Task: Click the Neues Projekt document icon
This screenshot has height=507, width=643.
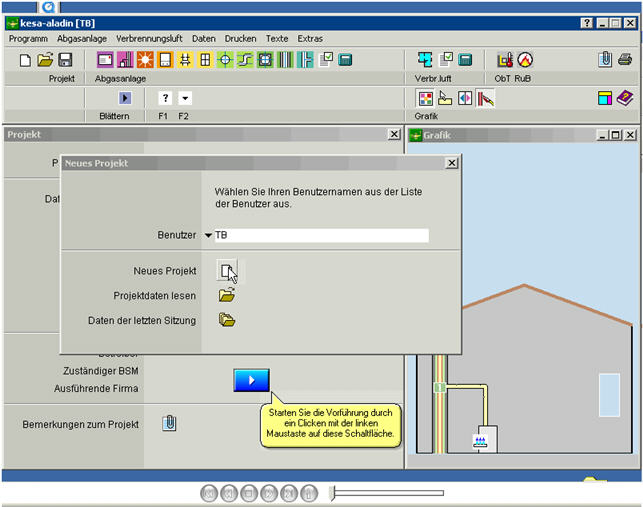Action: (x=227, y=270)
